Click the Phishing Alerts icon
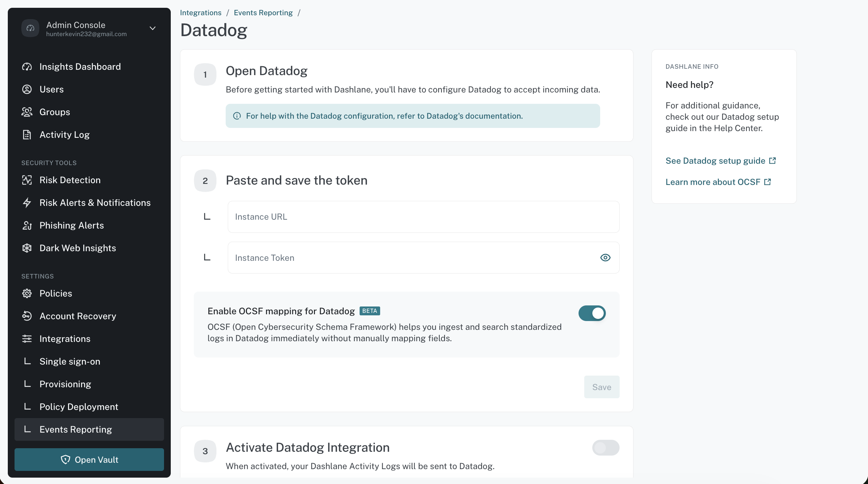868x484 pixels. tap(27, 225)
